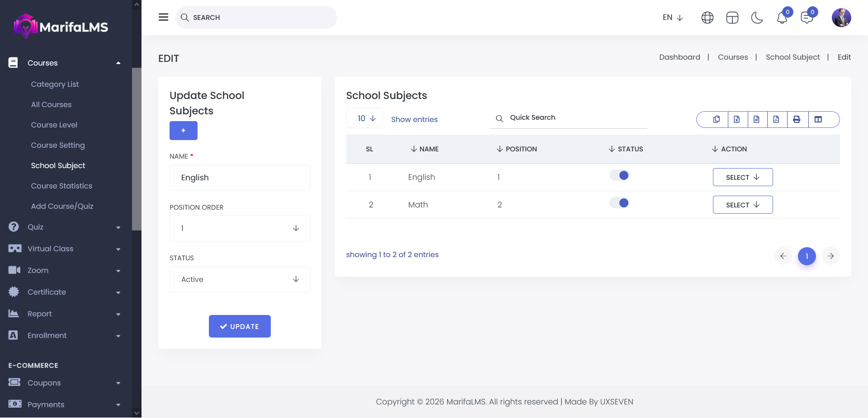Copy table data to clipboard

point(717,119)
